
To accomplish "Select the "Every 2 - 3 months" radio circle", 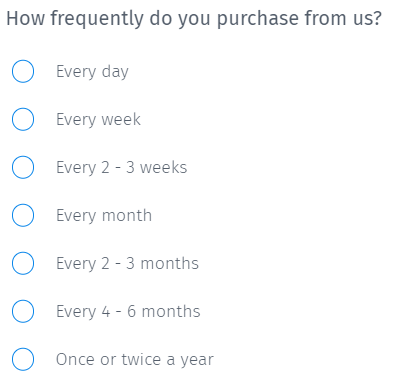I will pos(23,263).
